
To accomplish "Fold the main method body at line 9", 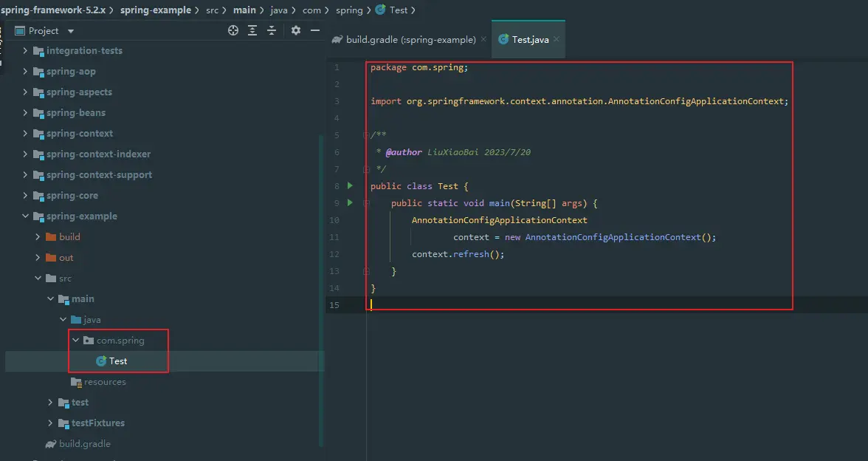I will [366, 203].
